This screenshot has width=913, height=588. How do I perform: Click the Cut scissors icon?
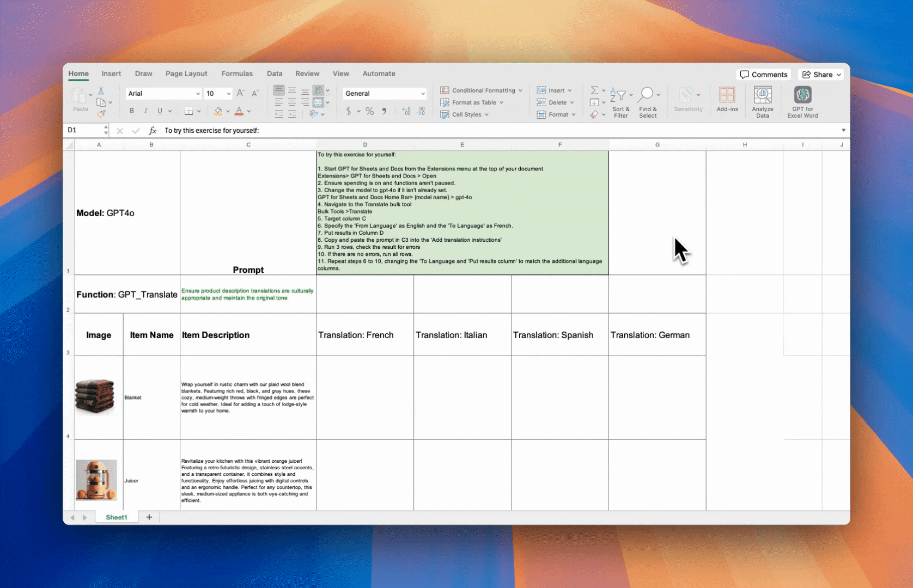[101, 90]
